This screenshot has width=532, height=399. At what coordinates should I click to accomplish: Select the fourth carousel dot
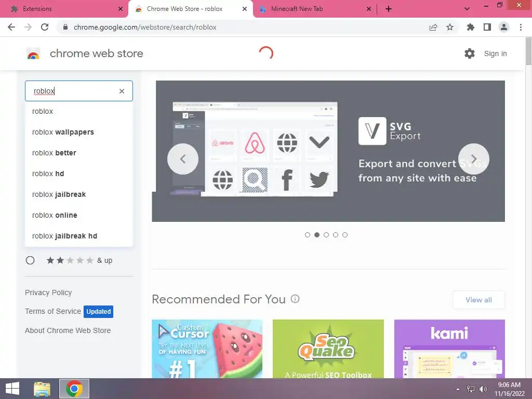coord(336,235)
